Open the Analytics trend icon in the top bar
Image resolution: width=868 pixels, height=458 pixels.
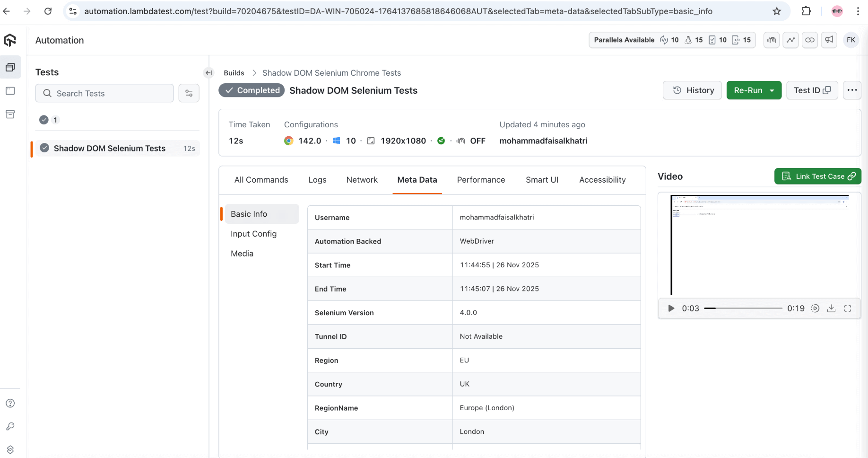click(x=790, y=40)
